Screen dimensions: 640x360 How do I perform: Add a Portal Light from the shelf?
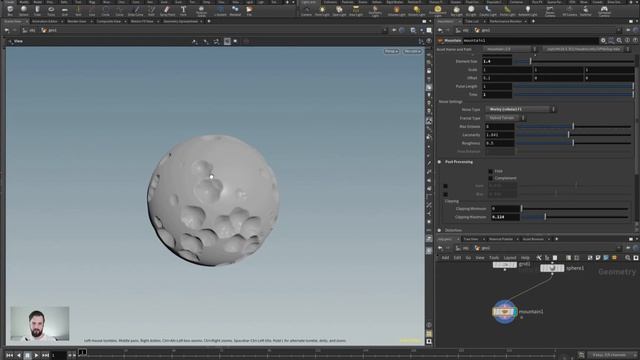[x=507, y=10]
